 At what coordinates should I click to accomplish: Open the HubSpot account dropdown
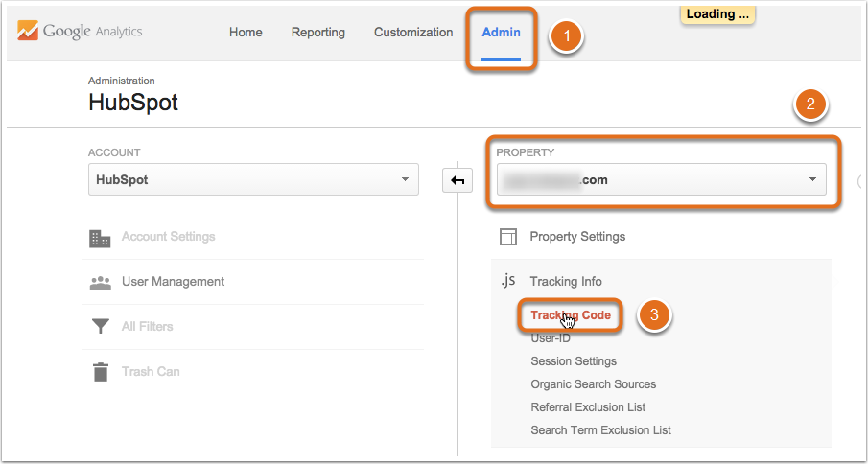[253, 179]
